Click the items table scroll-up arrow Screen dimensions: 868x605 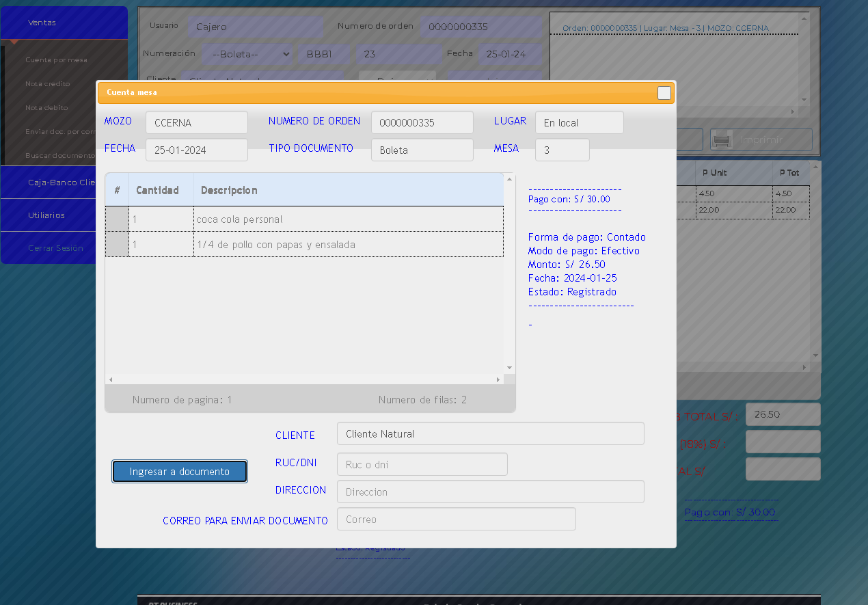(x=509, y=179)
